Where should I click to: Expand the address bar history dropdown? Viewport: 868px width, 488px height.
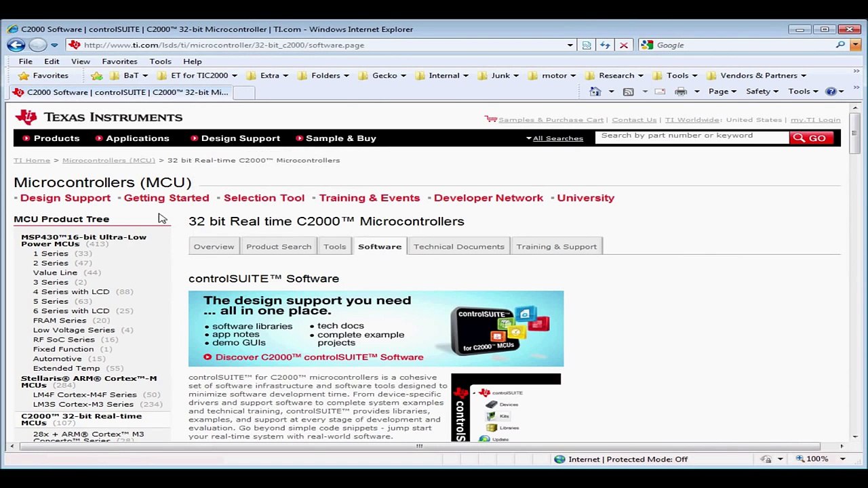(570, 45)
